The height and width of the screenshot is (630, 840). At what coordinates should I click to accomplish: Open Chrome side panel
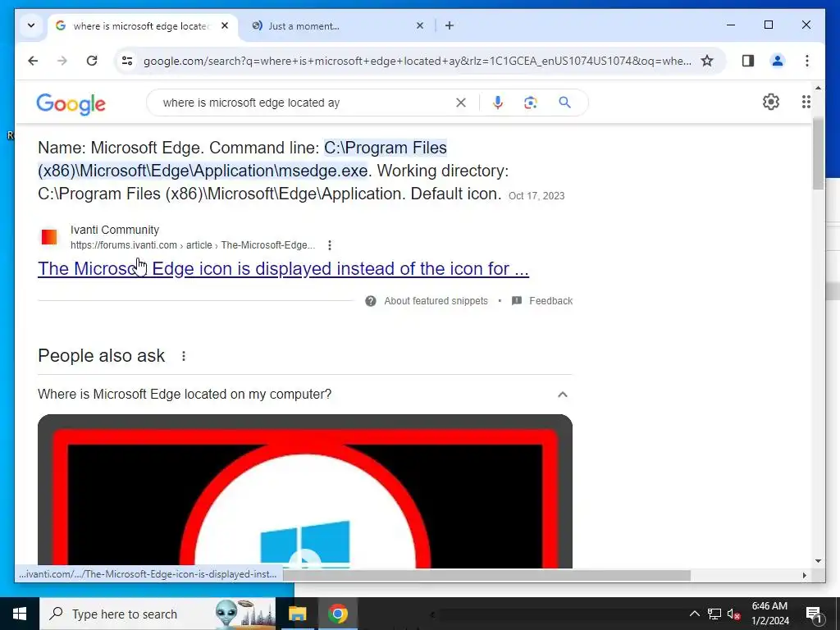748,61
